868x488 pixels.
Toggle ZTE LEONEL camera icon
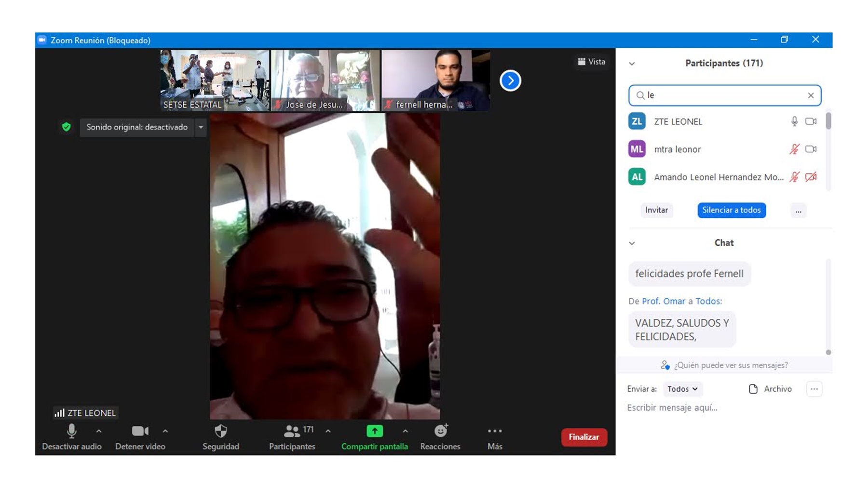coord(811,121)
